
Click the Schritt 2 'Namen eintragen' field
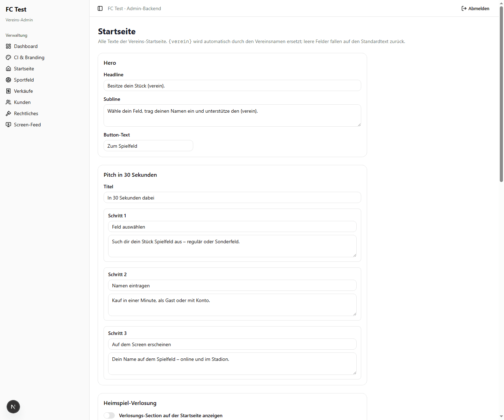232,285
